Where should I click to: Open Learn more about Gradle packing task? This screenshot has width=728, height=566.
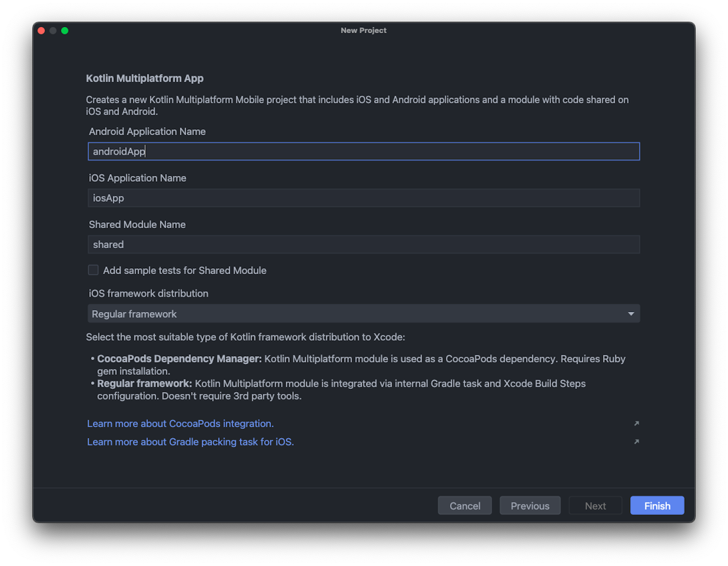point(190,442)
